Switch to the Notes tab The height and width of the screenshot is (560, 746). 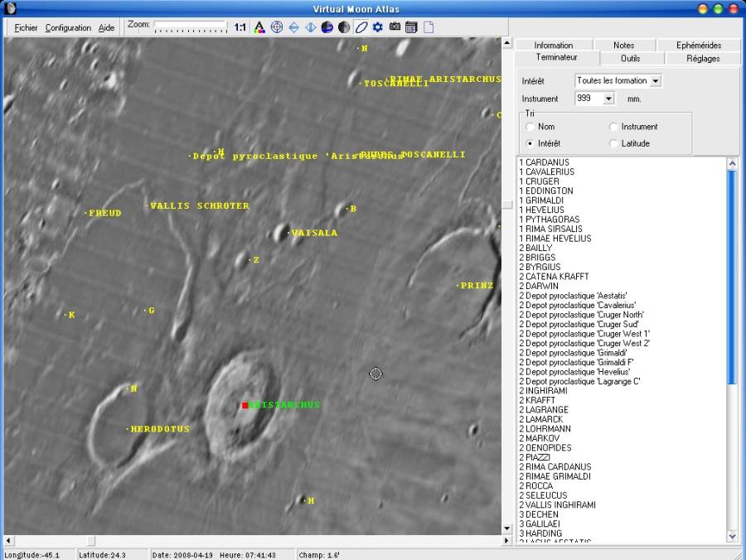[x=623, y=46]
